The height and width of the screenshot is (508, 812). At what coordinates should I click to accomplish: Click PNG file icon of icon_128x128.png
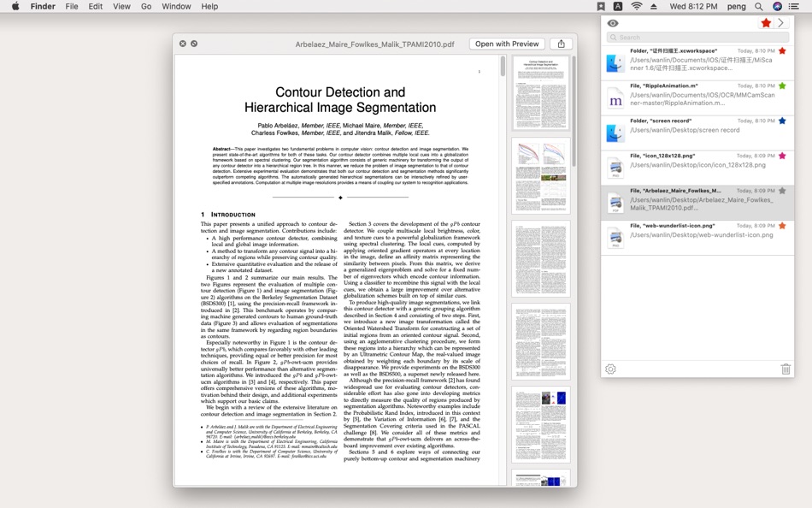pyautogui.click(x=615, y=168)
